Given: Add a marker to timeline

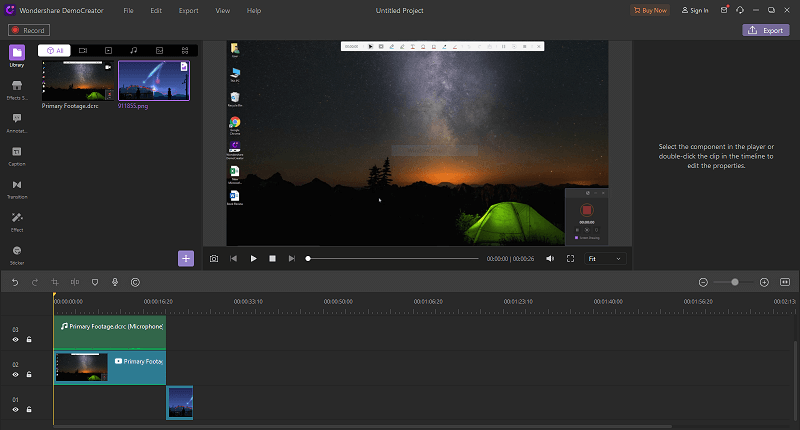Looking at the screenshot, I should pyautogui.click(x=95, y=282).
